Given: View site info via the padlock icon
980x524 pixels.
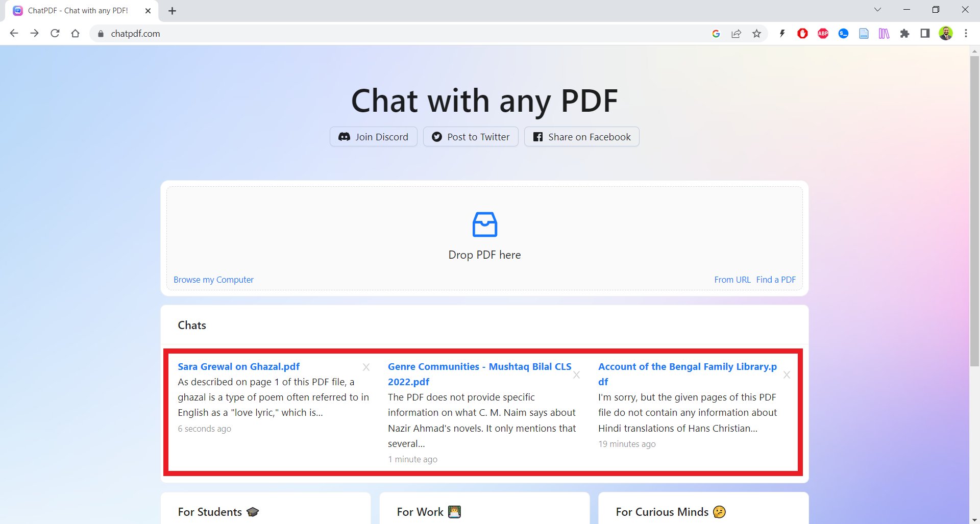Looking at the screenshot, I should coord(101,34).
